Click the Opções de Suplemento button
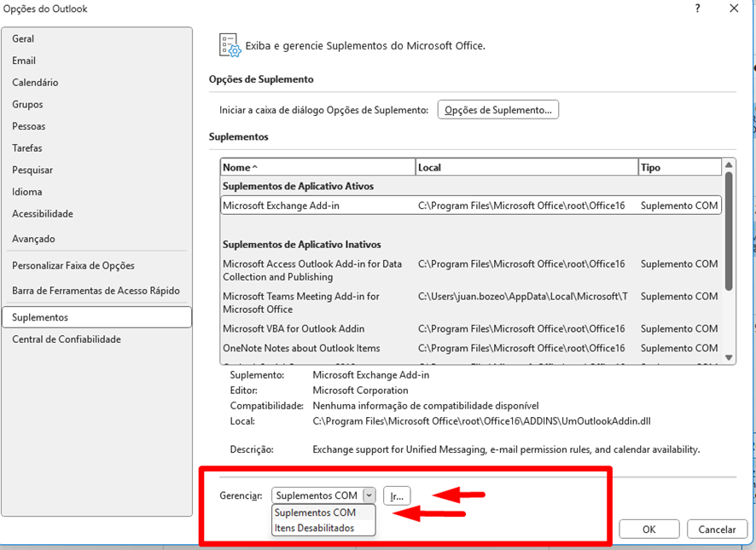The image size is (756, 550). point(498,110)
